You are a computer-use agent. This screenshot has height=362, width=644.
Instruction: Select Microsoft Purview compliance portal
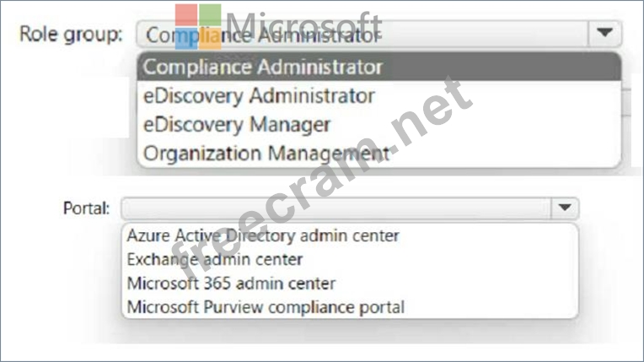click(266, 307)
